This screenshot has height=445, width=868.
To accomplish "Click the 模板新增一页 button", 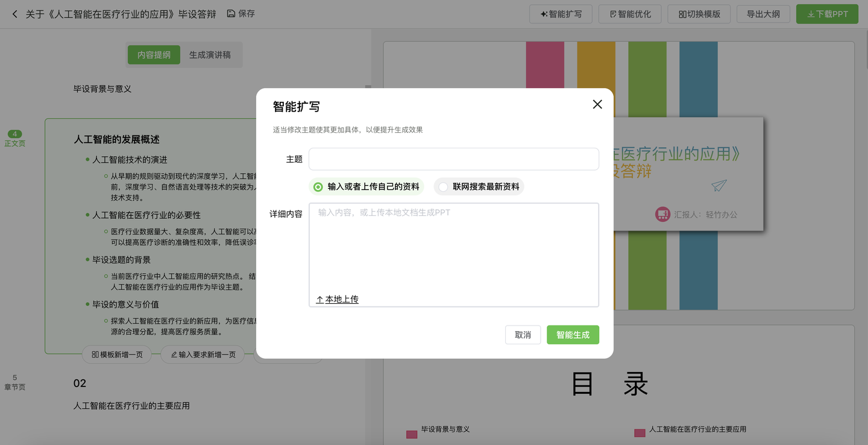I will click(117, 355).
